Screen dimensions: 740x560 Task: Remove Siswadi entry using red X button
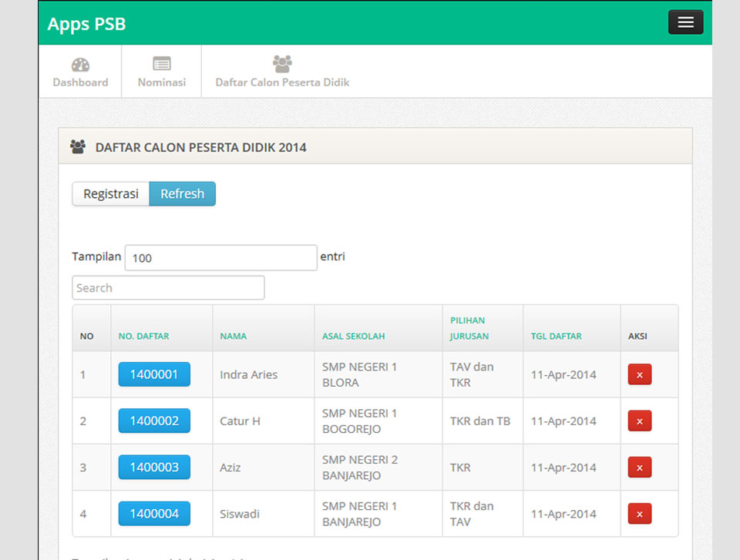639,513
